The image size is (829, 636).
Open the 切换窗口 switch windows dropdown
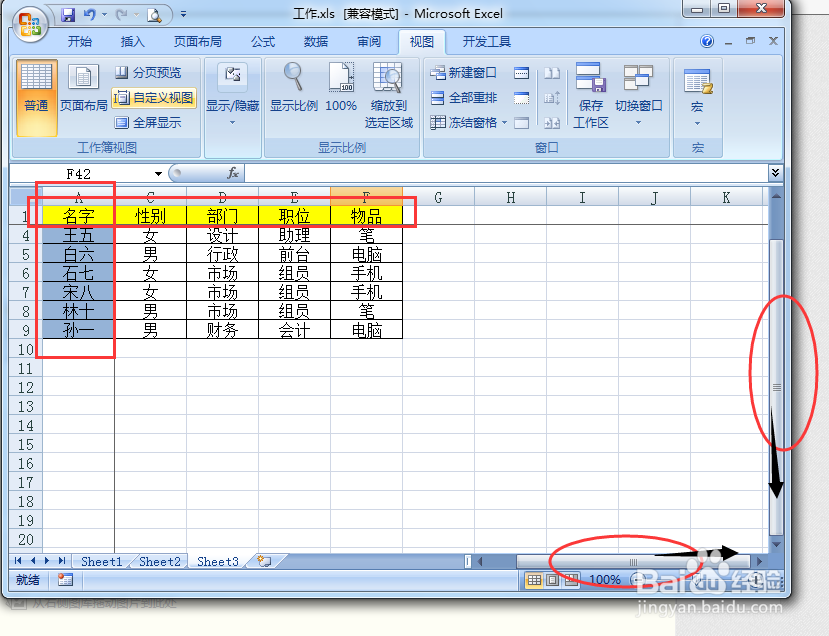[638, 95]
